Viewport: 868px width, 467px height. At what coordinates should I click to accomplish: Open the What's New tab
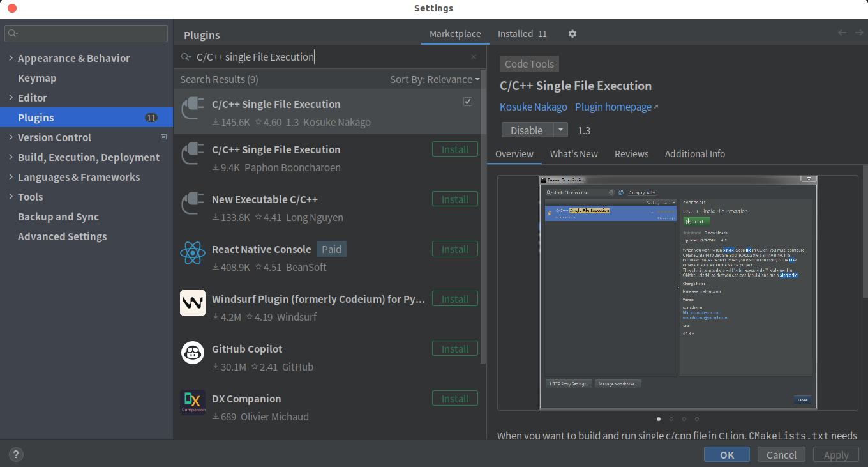(574, 154)
